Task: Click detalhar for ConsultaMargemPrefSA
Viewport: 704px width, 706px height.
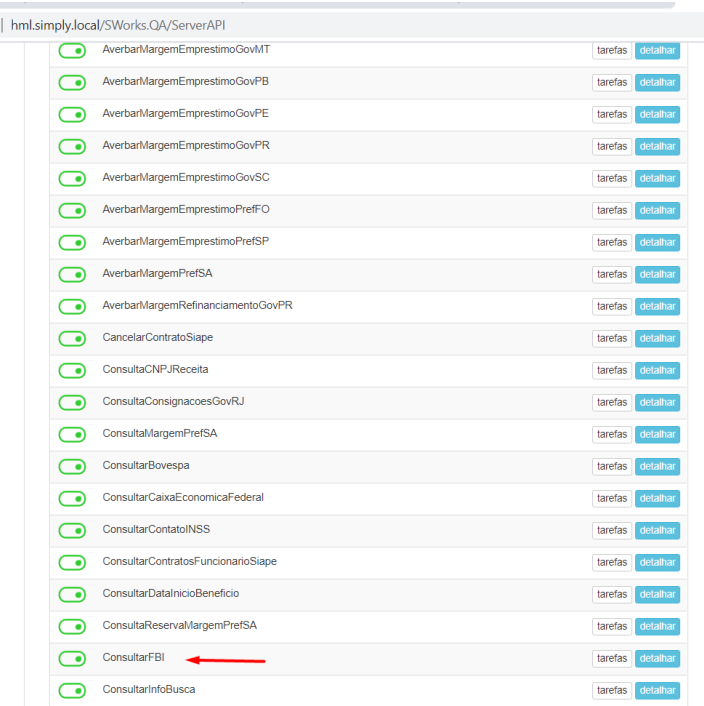Action: 657,434
